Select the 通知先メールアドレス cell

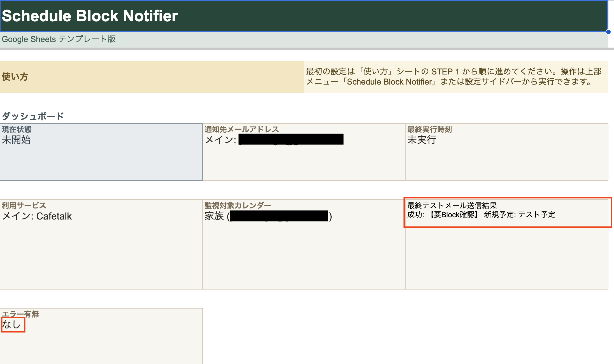[x=241, y=129]
